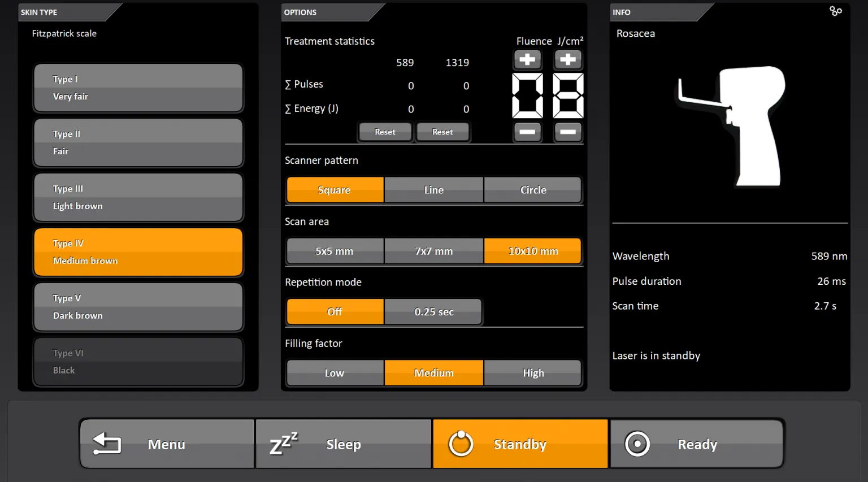Reset the 589 wavelength statistics

385,132
